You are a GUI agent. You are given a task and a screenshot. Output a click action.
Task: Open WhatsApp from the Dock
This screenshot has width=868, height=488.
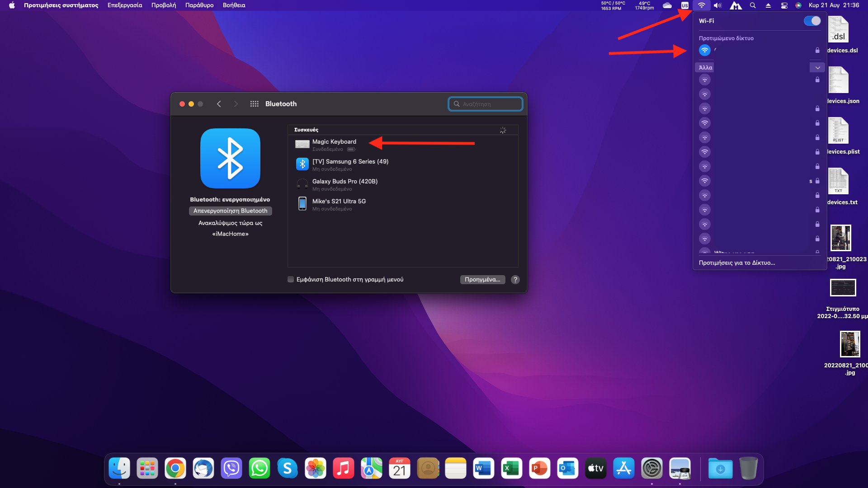tap(259, 469)
